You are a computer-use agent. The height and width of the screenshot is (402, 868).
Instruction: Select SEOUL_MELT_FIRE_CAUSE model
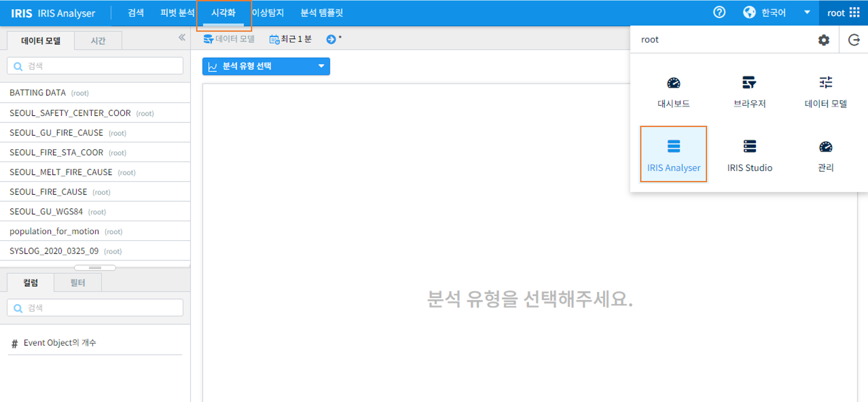pyautogui.click(x=95, y=172)
